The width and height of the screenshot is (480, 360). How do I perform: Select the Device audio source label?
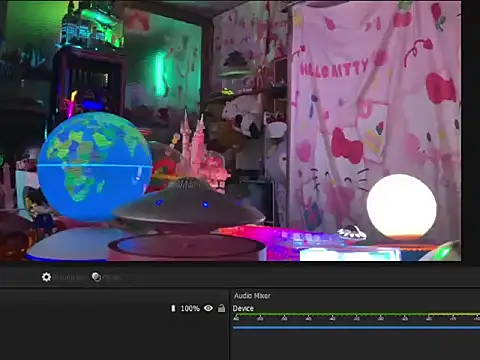coord(243,309)
